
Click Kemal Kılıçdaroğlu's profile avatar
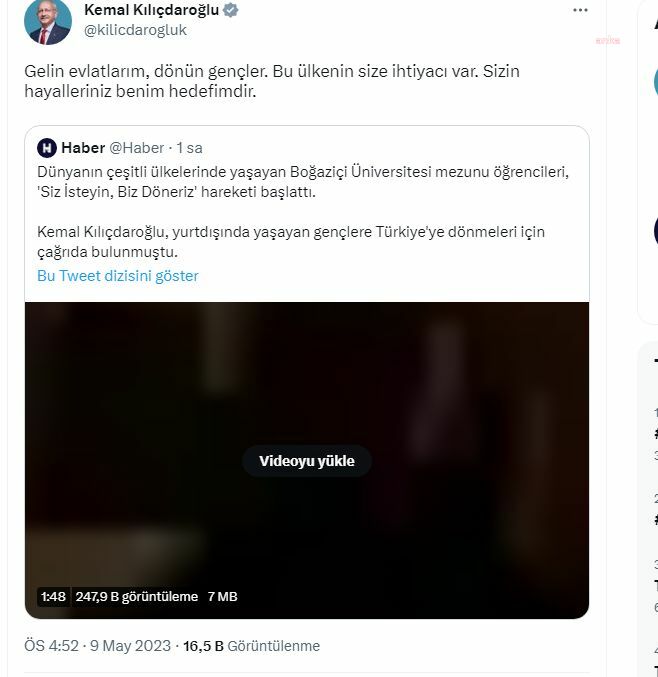pos(48,21)
